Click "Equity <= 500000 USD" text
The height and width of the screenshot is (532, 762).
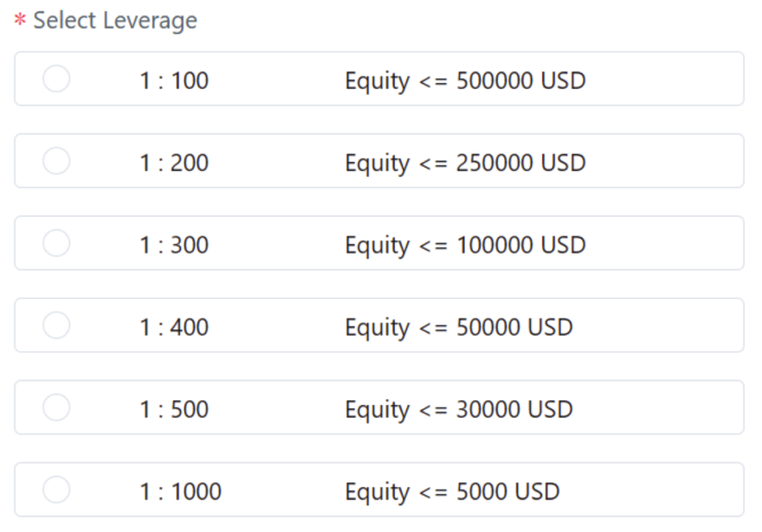coord(465,80)
